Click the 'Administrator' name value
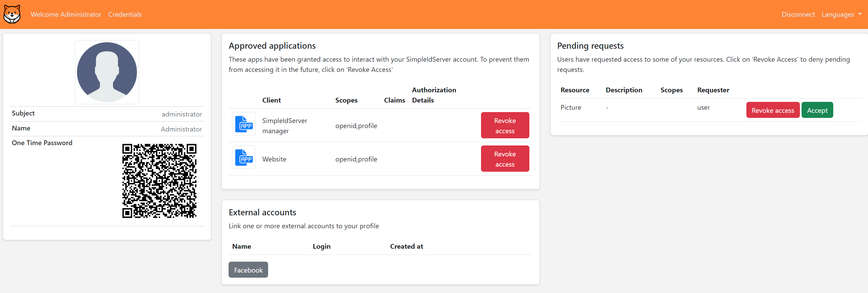Image resolution: width=868 pixels, height=293 pixels. point(181,129)
